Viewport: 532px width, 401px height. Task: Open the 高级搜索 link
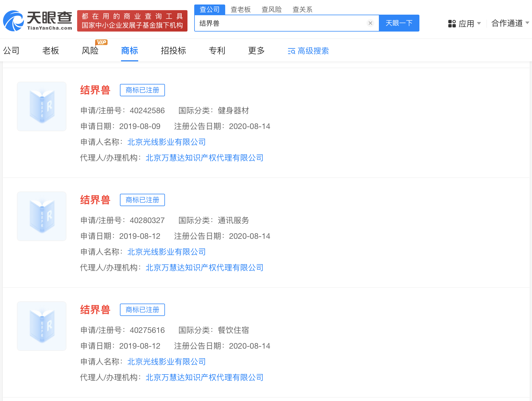(x=313, y=51)
